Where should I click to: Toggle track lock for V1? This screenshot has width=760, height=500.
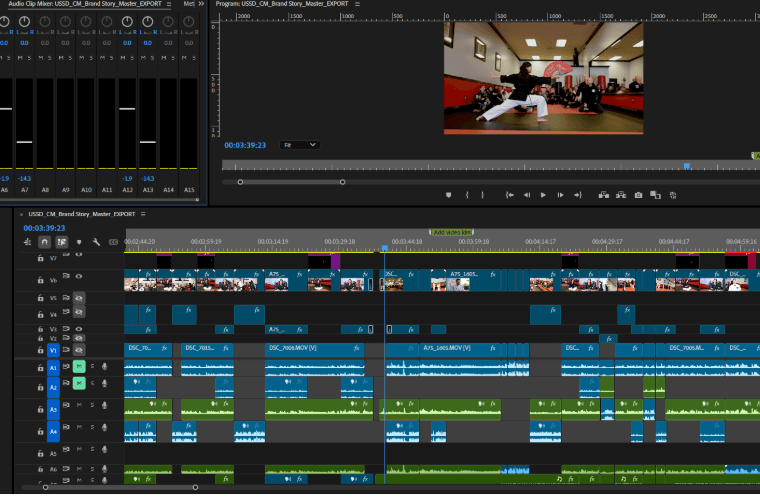[41, 350]
